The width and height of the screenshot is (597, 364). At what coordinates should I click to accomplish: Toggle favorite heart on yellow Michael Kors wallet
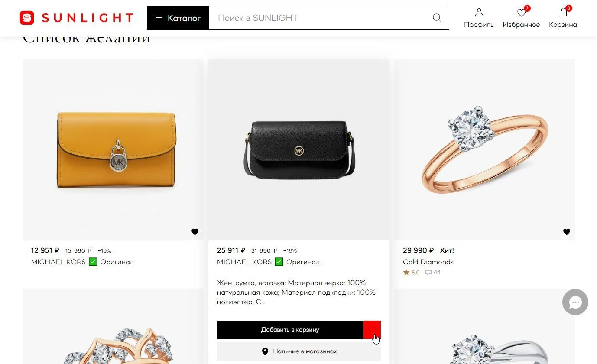point(195,232)
